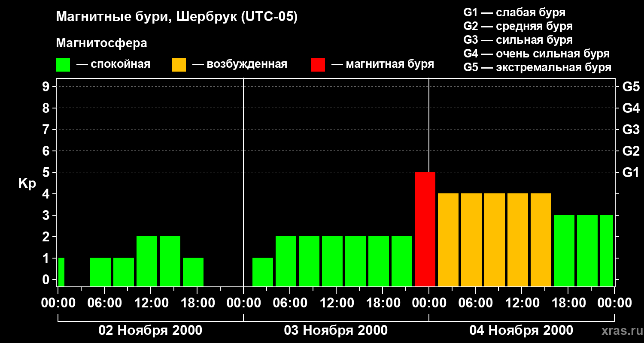The width and height of the screenshot is (644, 343).
Task: Click the date label '02 Ноября 2000'
Action: [150, 331]
